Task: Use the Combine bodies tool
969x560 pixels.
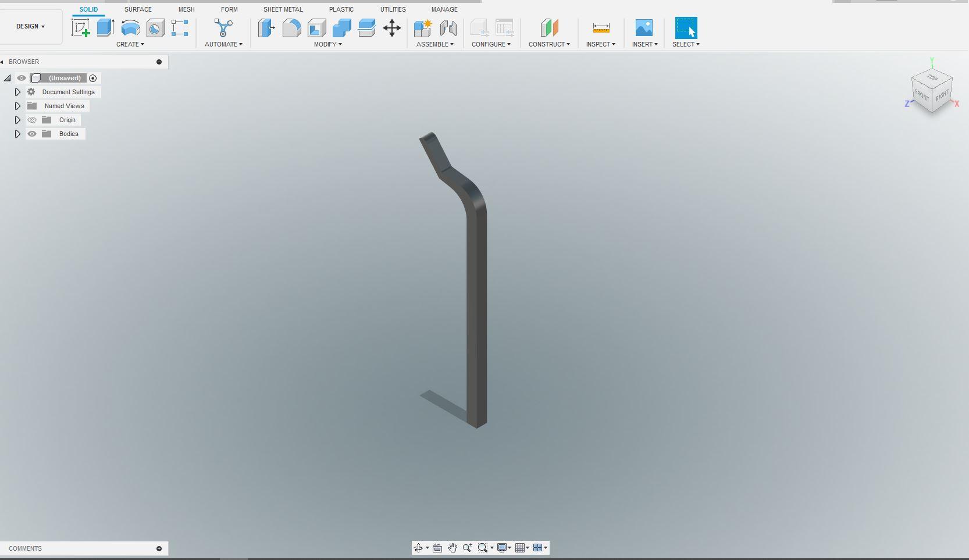Action: pos(341,28)
